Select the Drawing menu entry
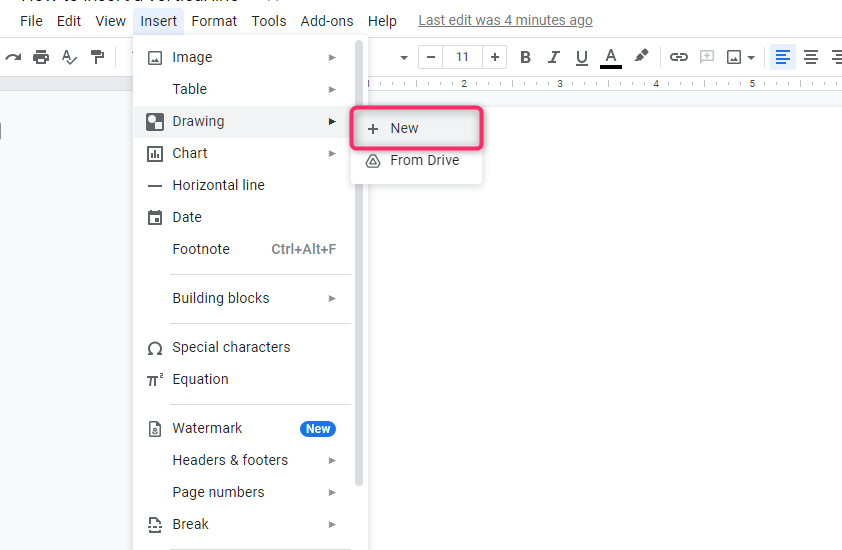 click(243, 121)
